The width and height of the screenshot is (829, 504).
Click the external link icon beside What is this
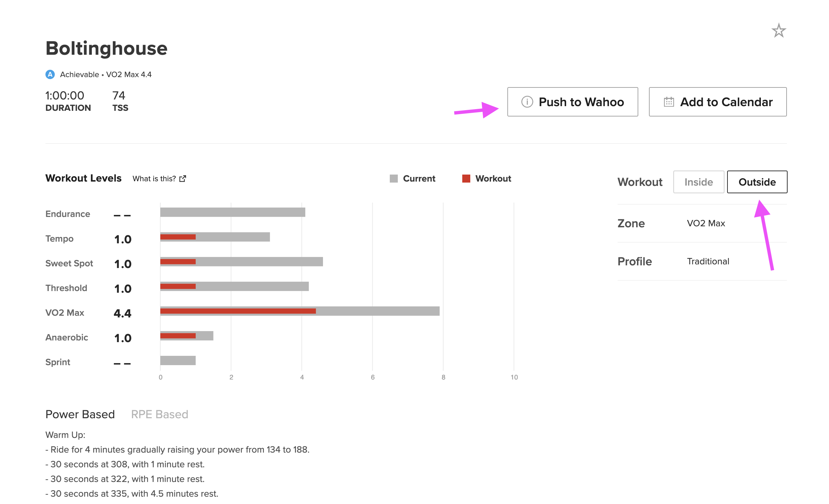click(x=183, y=179)
